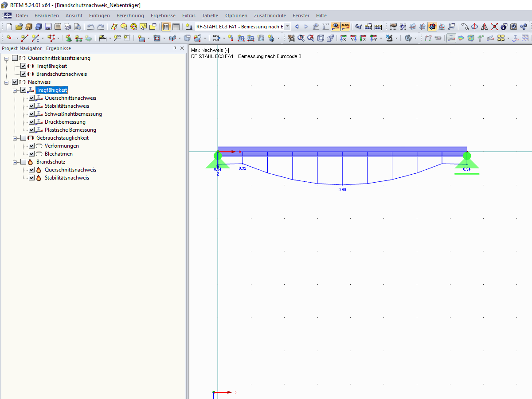The height and width of the screenshot is (399, 532).
Task: Pin the Projekt-Navigator panel
Action: [174, 48]
